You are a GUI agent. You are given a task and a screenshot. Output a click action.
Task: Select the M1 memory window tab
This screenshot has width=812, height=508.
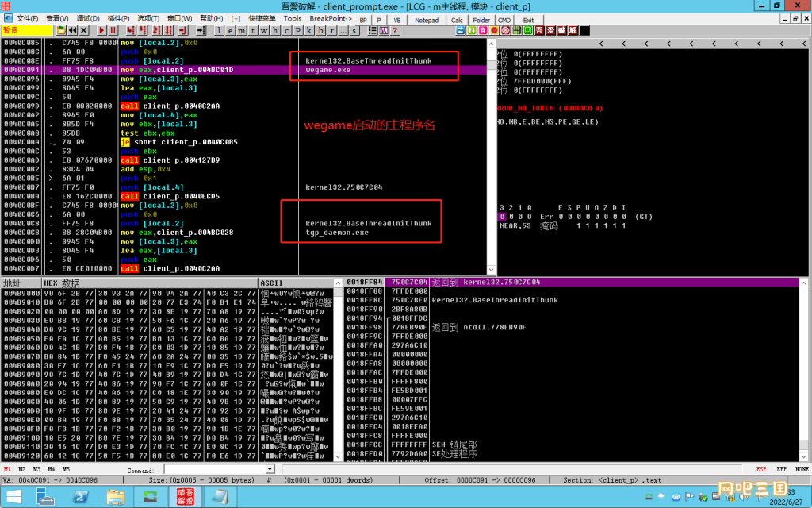(x=6, y=469)
